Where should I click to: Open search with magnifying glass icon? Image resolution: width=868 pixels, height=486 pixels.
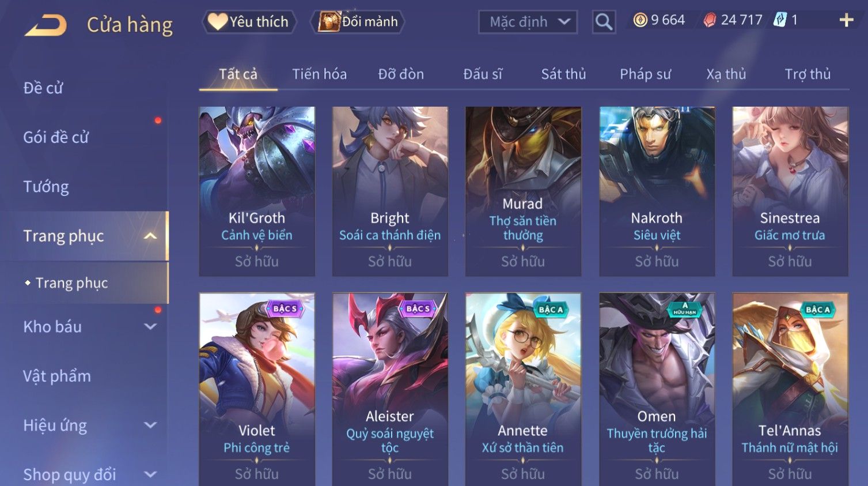(x=604, y=22)
